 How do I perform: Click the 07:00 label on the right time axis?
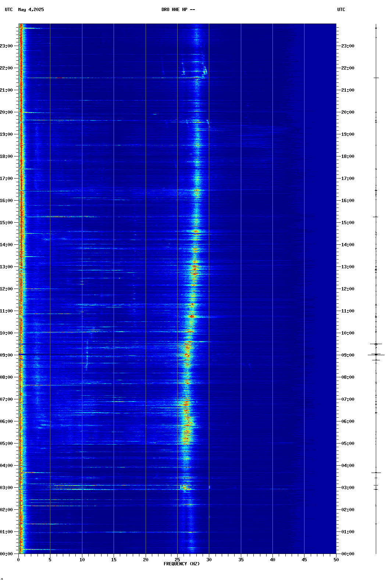tap(348, 399)
